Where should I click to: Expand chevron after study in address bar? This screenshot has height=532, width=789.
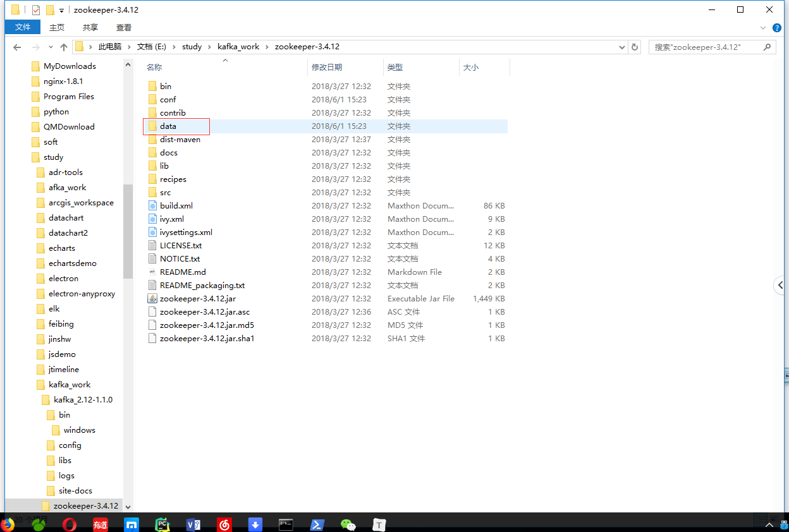210,47
